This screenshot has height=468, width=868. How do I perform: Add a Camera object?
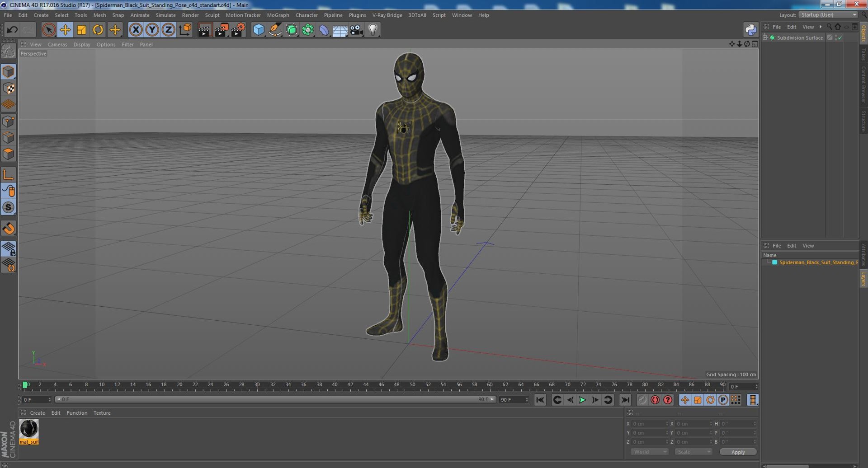tap(356, 30)
